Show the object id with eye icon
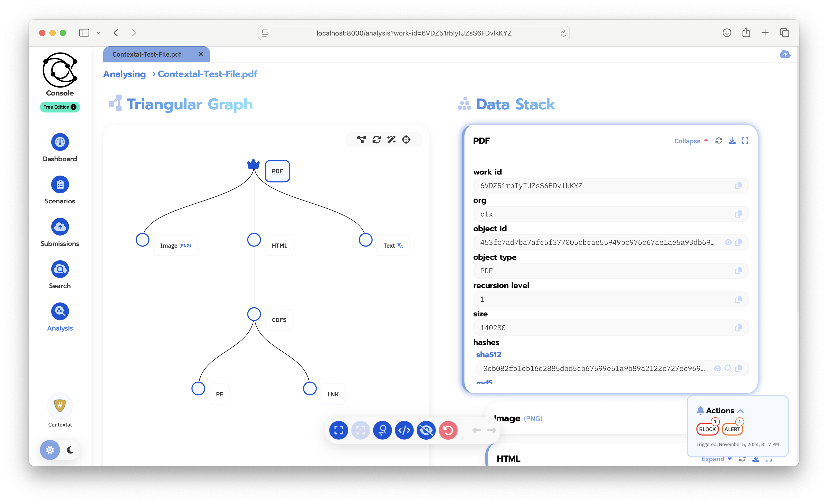 point(728,242)
